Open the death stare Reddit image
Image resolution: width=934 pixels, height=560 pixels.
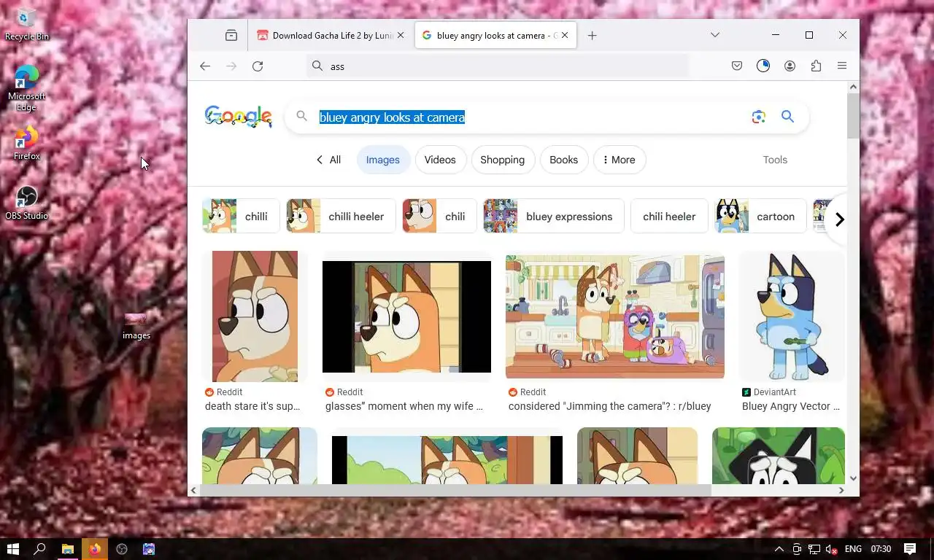[x=255, y=316]
